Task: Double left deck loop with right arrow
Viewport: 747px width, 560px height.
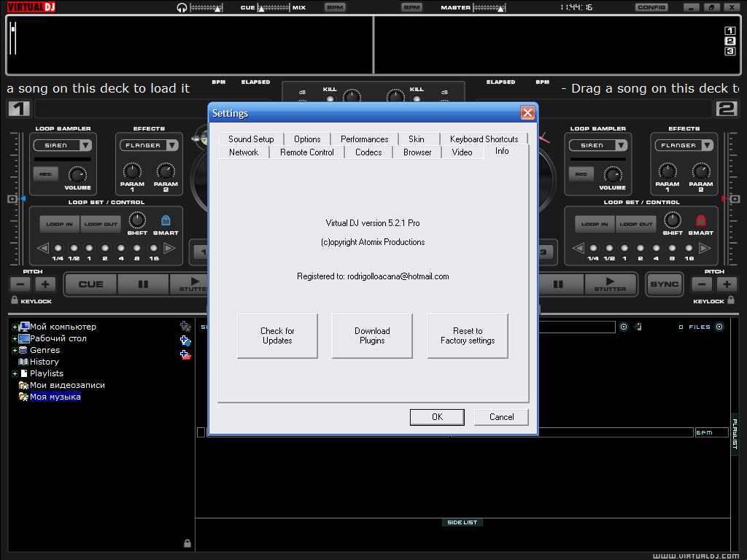Action: tap(169, 248)
